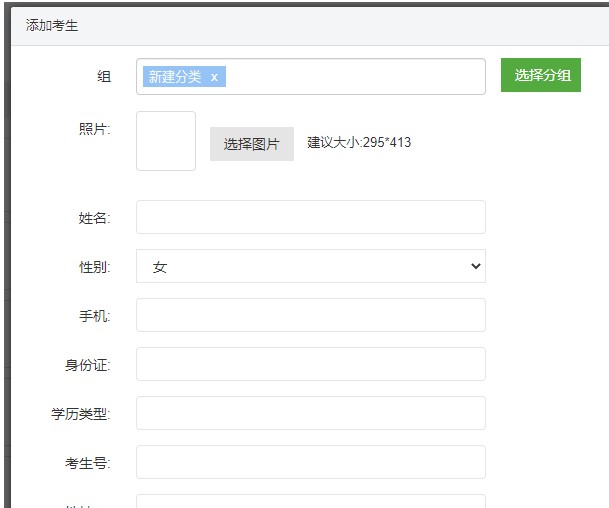
Task: Focus the 学历类型 text input field
Action: tap(310, 413)
